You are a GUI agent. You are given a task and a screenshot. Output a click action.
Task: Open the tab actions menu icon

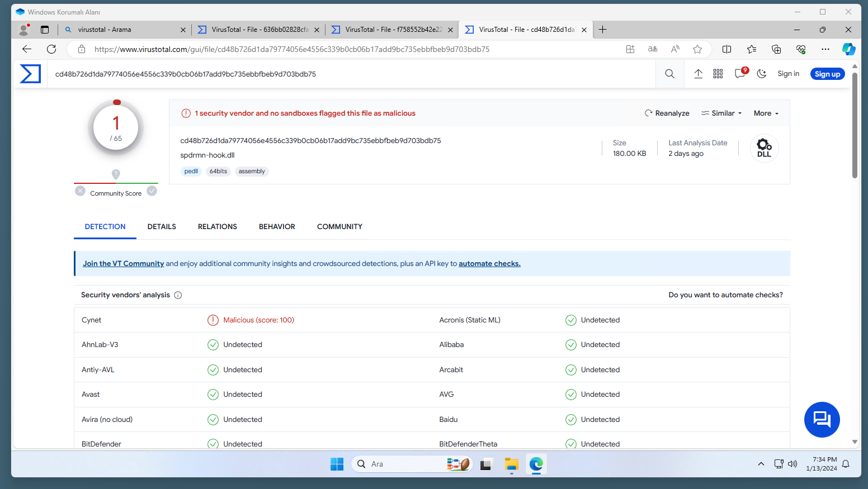click(x=45, y=30)
